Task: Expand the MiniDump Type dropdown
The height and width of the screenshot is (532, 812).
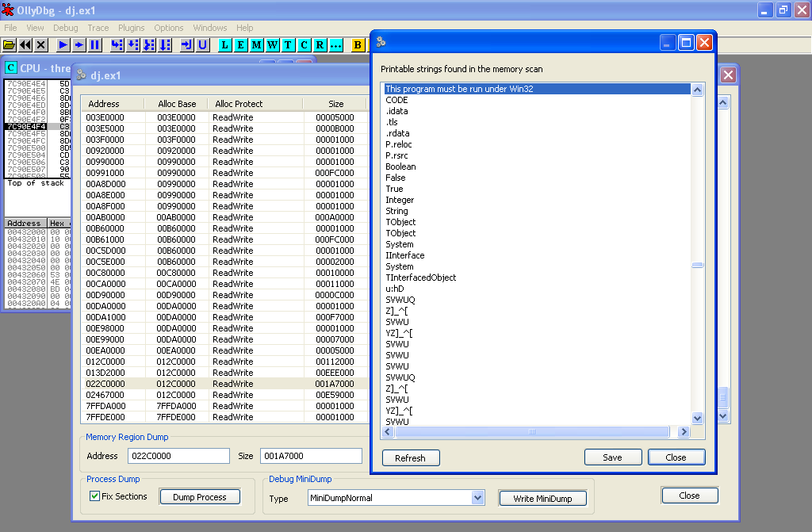Action: pyautogui.click(x=477, y=498)
